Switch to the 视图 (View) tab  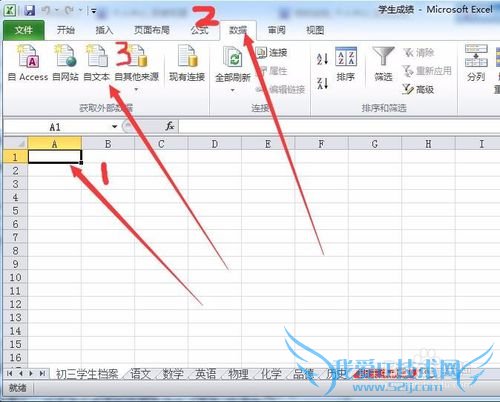[x=315, y=30]
